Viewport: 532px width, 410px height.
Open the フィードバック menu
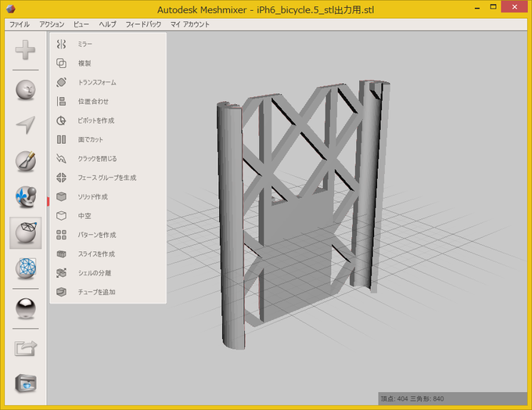[x=143, y=24]
